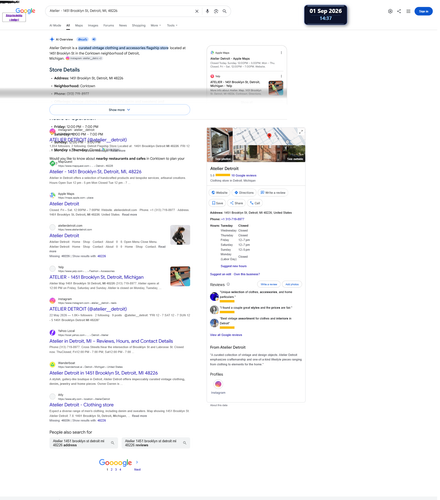The image size is (440, 500).
Task: Expand the AI Overview with Show more
Action: [120, 110]
